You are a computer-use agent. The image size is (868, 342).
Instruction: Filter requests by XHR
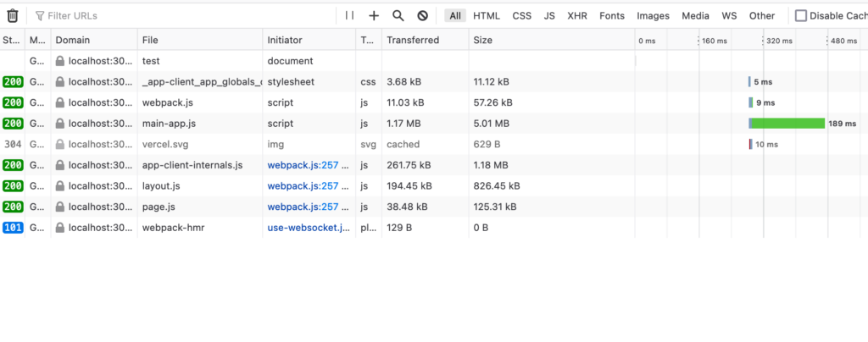click(577, 15)
